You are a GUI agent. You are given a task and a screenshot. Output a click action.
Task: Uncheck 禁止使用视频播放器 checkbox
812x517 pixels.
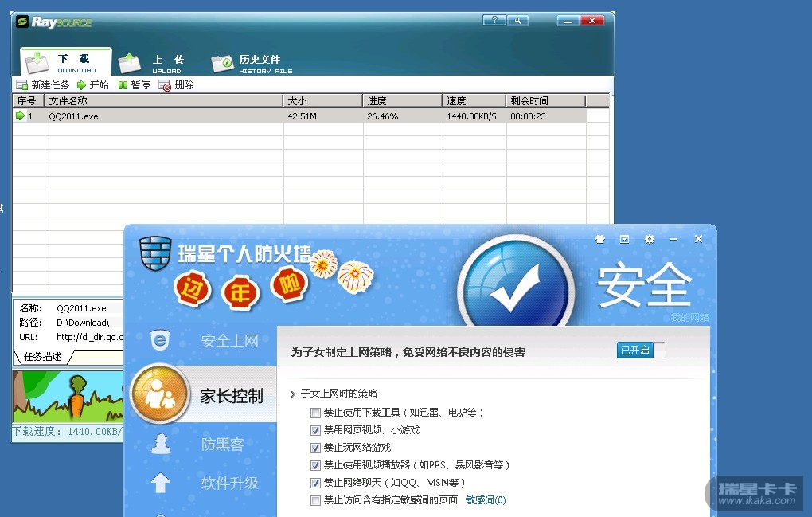tap(315, 465)
